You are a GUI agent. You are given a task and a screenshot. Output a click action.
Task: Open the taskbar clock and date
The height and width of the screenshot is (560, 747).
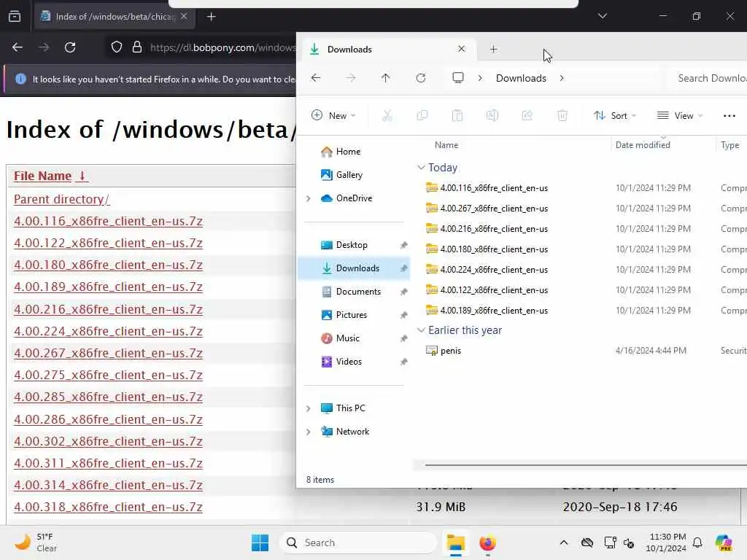[x=667, y=542]
